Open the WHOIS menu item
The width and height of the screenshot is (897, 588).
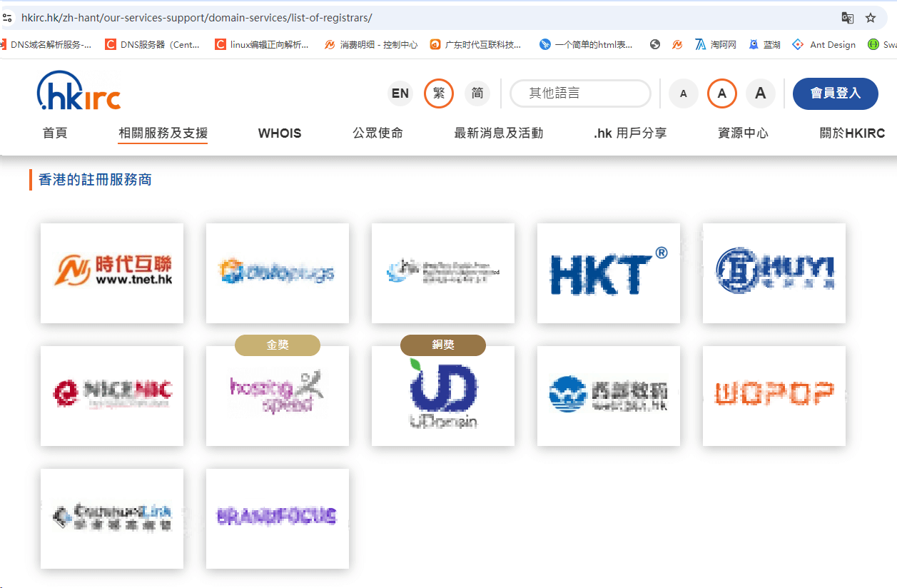280,133
